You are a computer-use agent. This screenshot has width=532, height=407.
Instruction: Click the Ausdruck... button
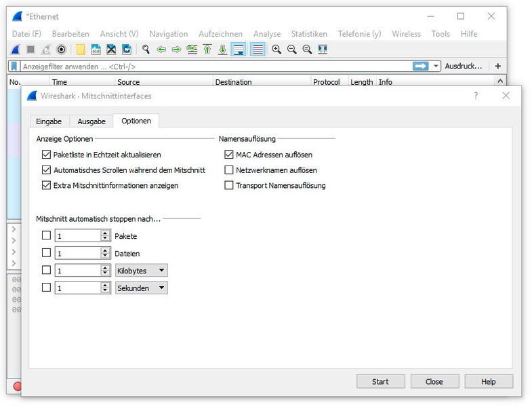pos(463,66)
